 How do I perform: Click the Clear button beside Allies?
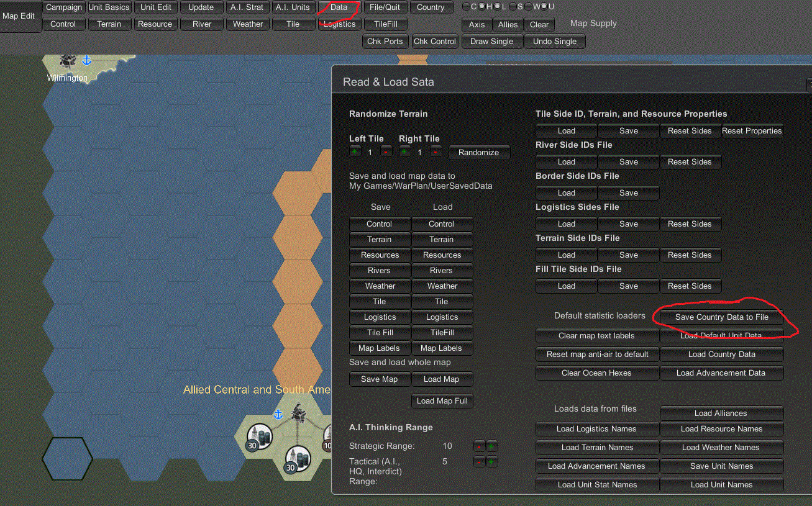coord(539,25)
